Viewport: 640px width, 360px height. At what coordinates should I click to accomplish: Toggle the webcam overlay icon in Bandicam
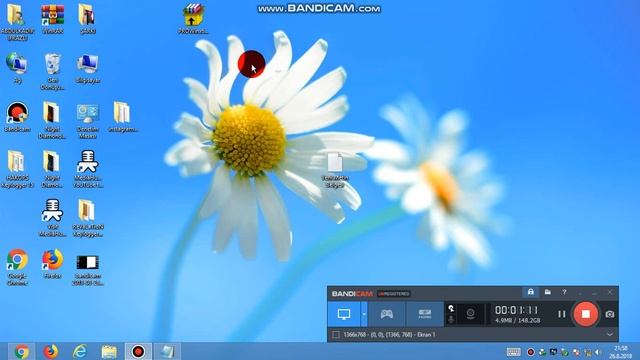click(470, 313)
